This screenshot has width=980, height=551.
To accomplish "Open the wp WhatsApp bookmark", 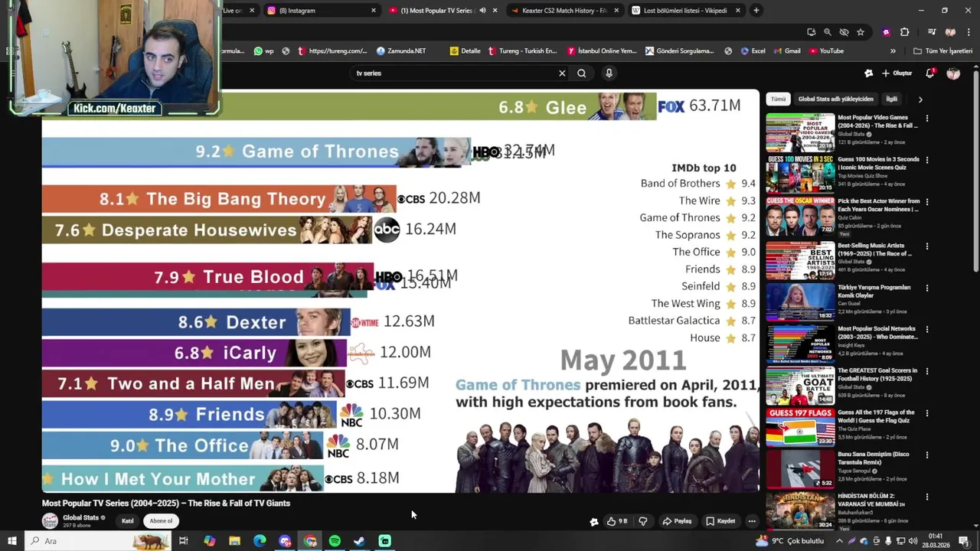I will [x=263, y=51].
